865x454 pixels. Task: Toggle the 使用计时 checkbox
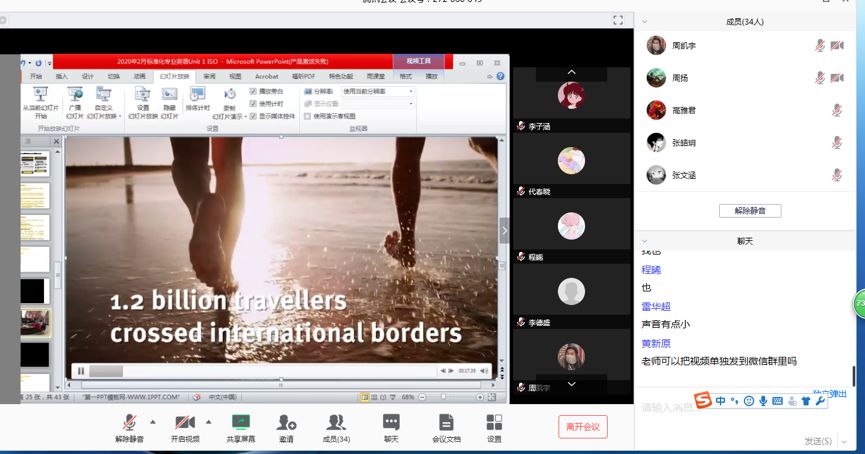pyautogui.click(x=254, y=103)
